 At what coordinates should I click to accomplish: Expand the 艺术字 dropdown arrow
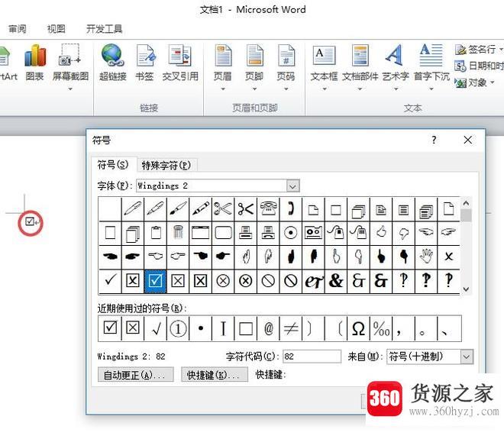(396, 89)
